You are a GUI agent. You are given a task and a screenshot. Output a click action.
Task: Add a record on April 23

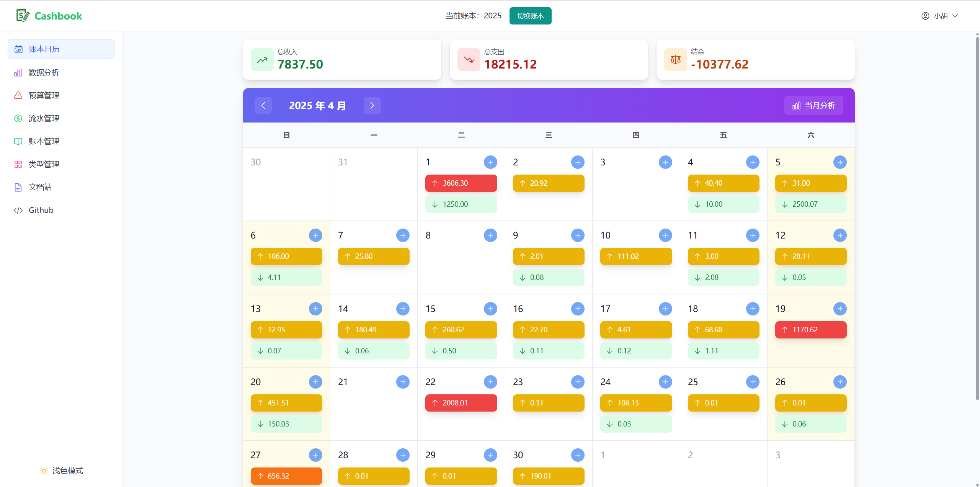coord(578,382)
